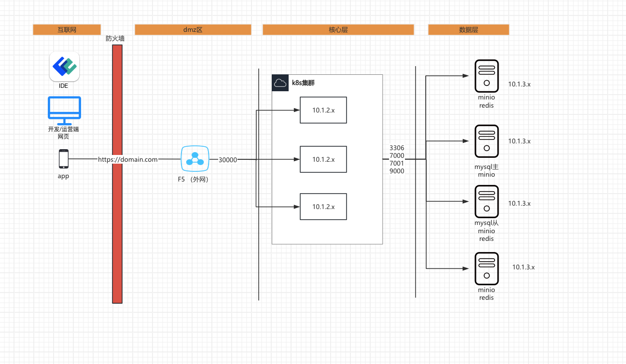The image size is (626, 364).
Task: Click the topmost minio redis server icon
Action: (x=487, y=76)
